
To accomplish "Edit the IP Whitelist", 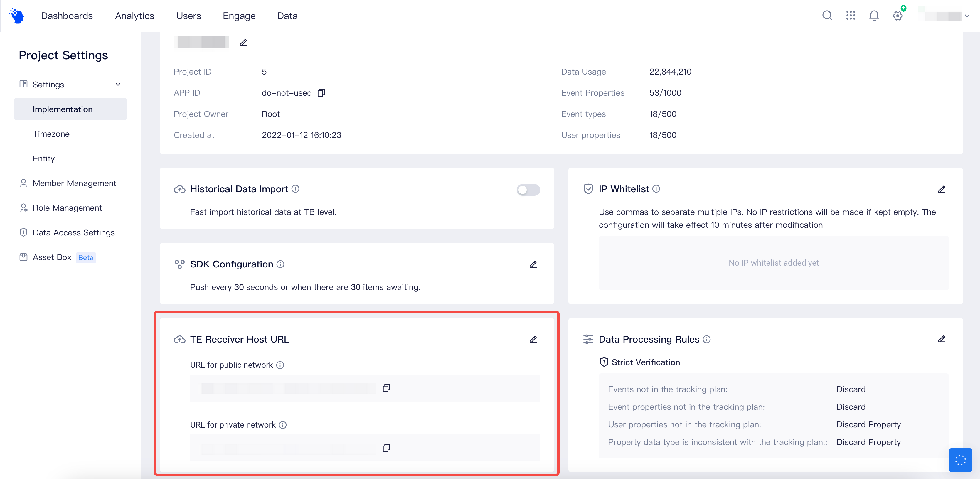I will [942, 189].
